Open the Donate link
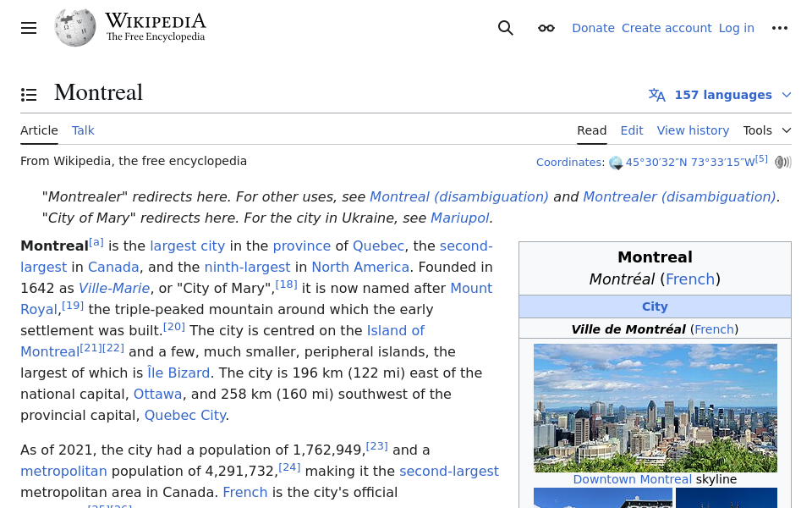 (x=593, y=28)
